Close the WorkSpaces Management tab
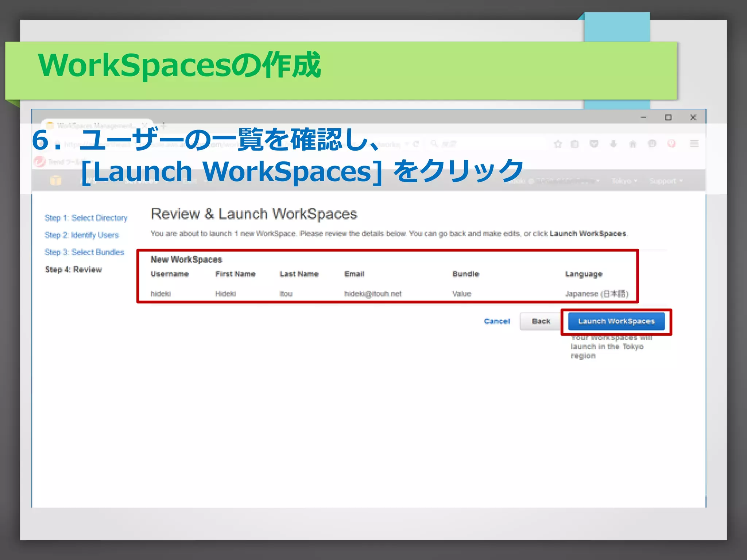 tap(145, 126)
